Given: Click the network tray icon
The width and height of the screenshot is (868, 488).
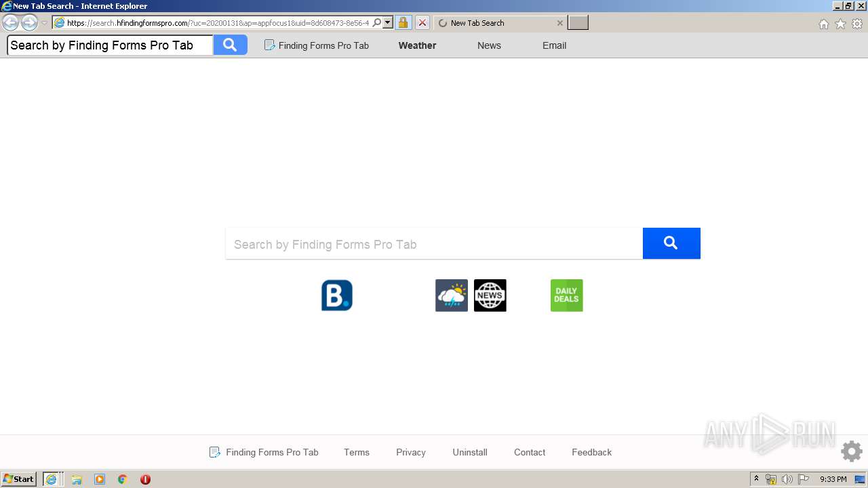Looking at the screenshot, I should pos(771,479).
